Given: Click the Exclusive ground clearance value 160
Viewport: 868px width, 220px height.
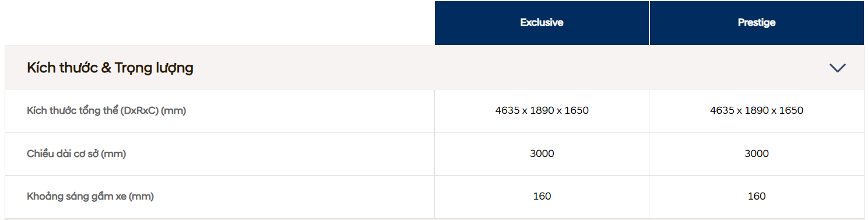Looking at the screenshot, I should (542, 196).
